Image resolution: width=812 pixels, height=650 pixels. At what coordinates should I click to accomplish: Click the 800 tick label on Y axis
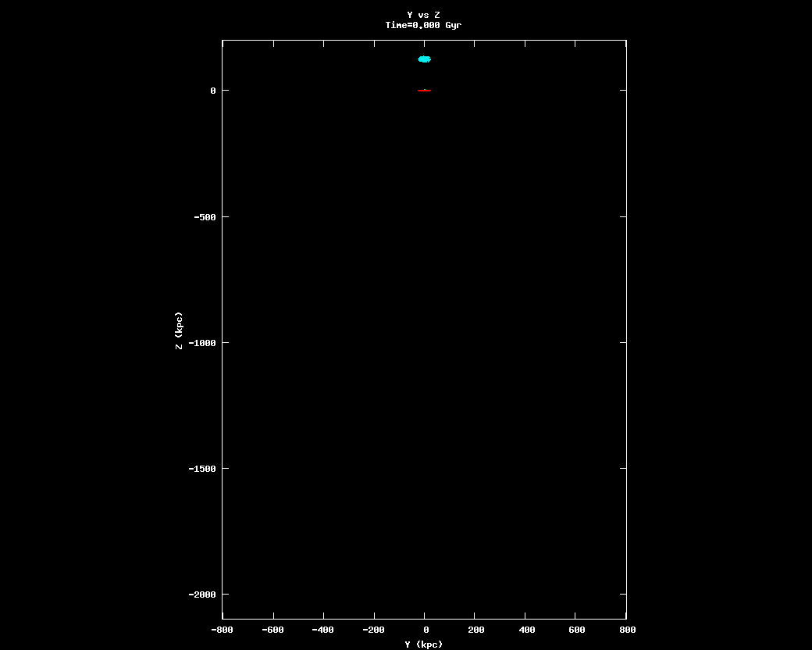tap(627, 630)
